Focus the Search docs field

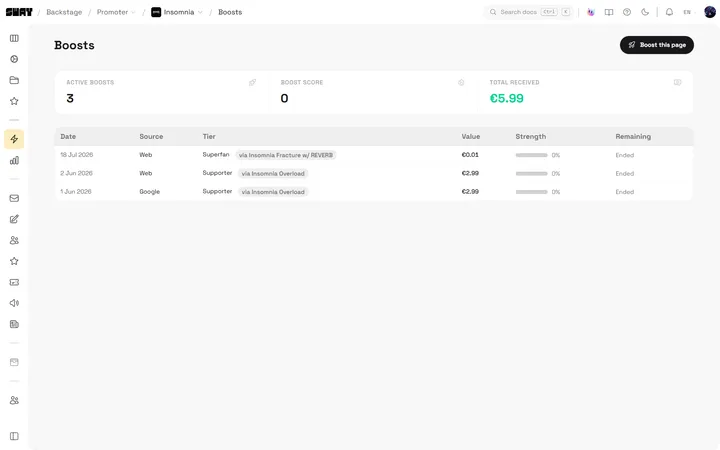point(529,12)
